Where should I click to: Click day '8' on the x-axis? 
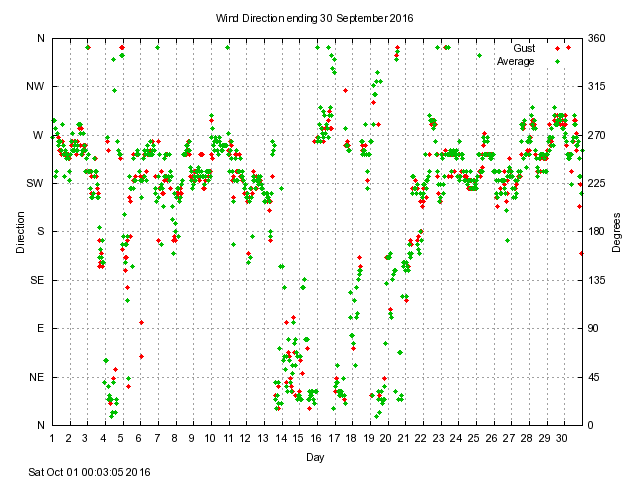coord(174,438)
